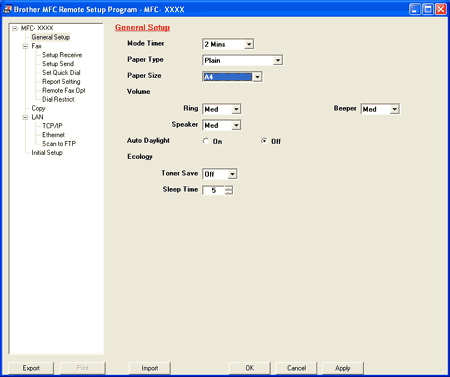Click the Import button
The image size is (450, 377).
[150, 368]
